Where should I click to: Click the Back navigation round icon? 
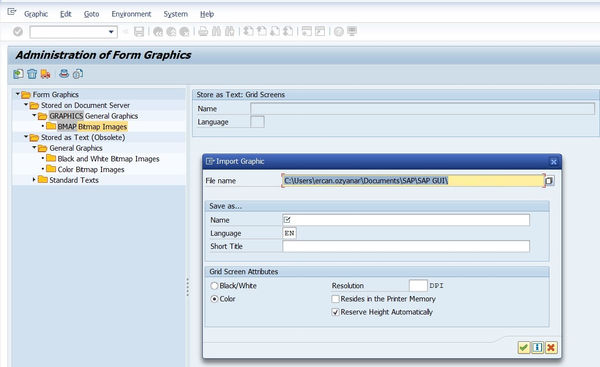click(x=158, y=32)
